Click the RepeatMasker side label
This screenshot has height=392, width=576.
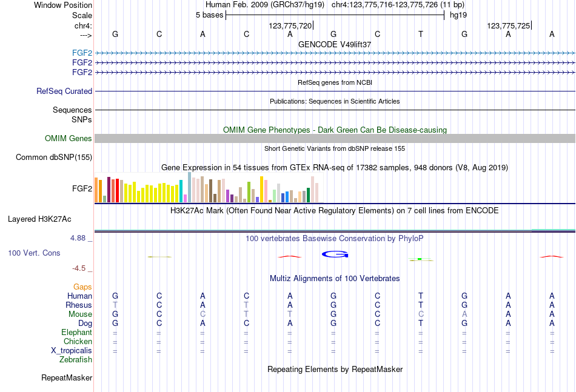point(67,377)
